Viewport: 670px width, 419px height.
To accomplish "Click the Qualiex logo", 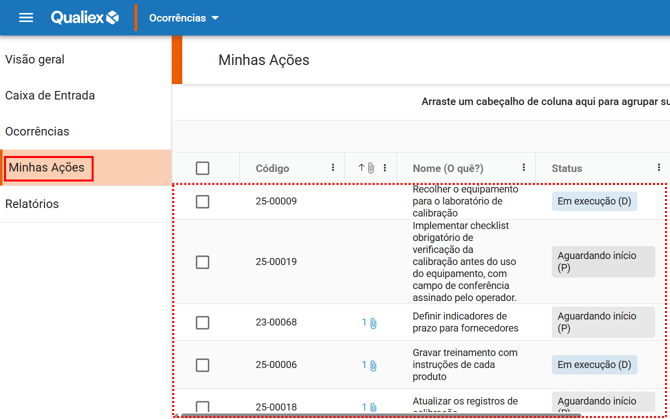I will click(x=85, y=18).
